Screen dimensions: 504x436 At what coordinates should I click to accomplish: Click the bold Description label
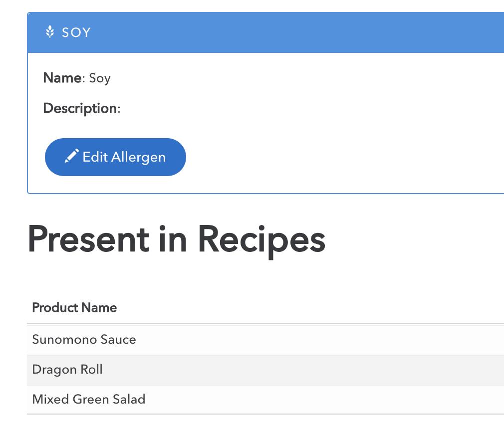[x=80, y=108]
